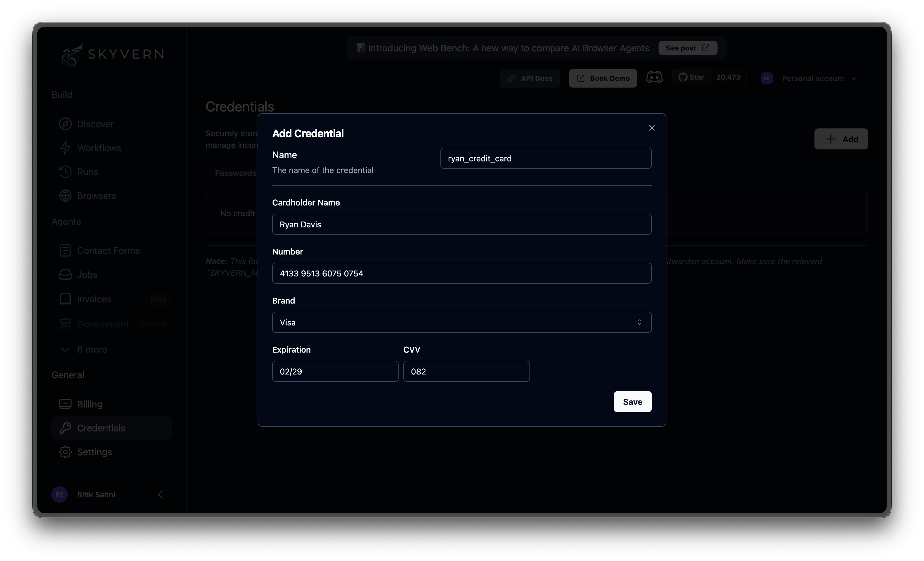Click See post in banner
This screenshot has height=561, width=924.
[x=687, y=48]
